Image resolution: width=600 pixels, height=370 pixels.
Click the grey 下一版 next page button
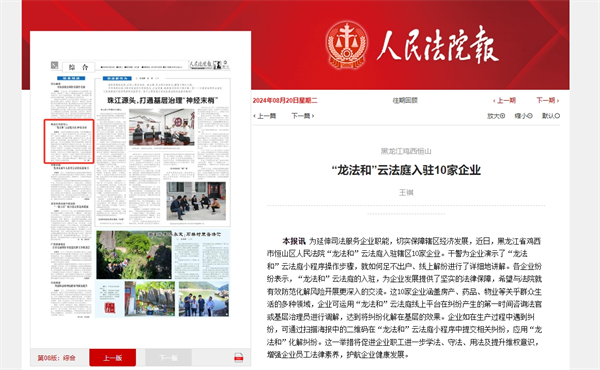coord(168,358)
